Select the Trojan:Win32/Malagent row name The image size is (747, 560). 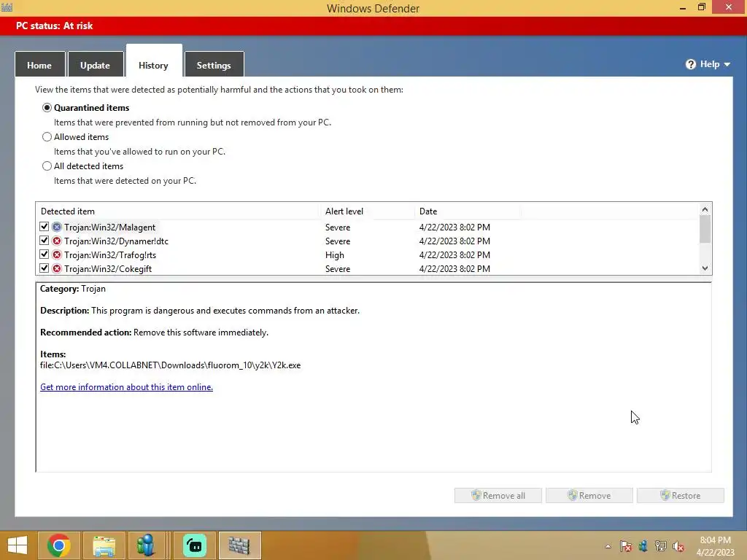pos(110,227)
